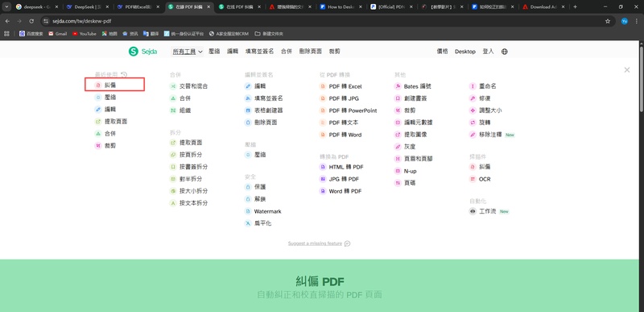Open 灰度 tool
This screenshot has height=312, width=644.
tap(410, 147)
